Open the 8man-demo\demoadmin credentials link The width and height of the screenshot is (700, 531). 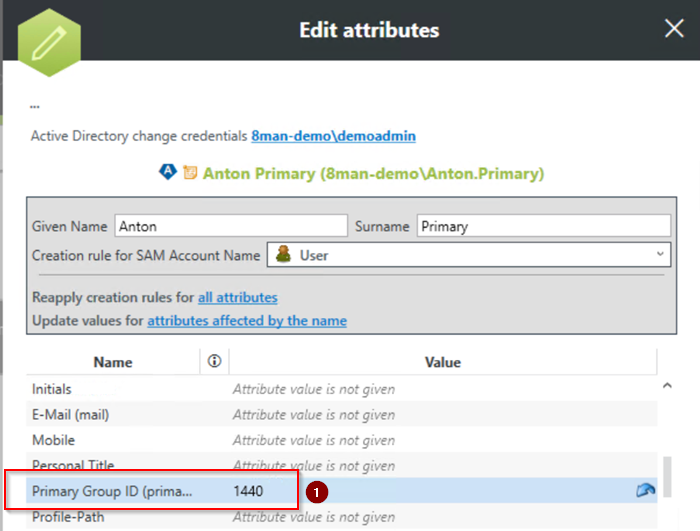[333, 135]
